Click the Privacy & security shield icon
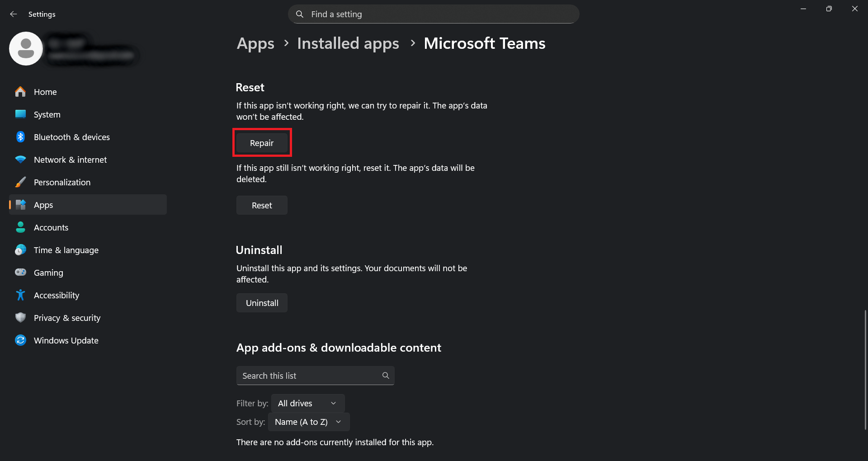 coord(20,318)
